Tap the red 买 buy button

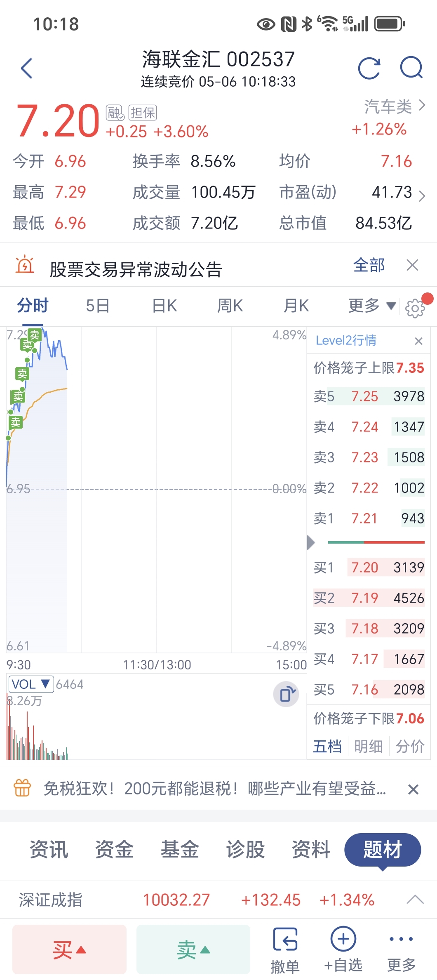tap(69, 949)
